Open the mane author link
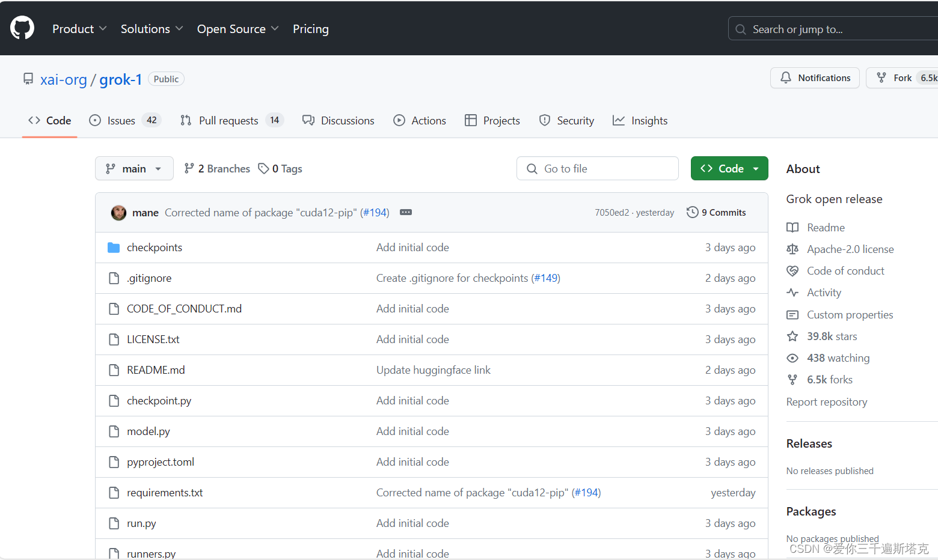The height and width of the screenshot is (560, 938). (x=146, y=213)
